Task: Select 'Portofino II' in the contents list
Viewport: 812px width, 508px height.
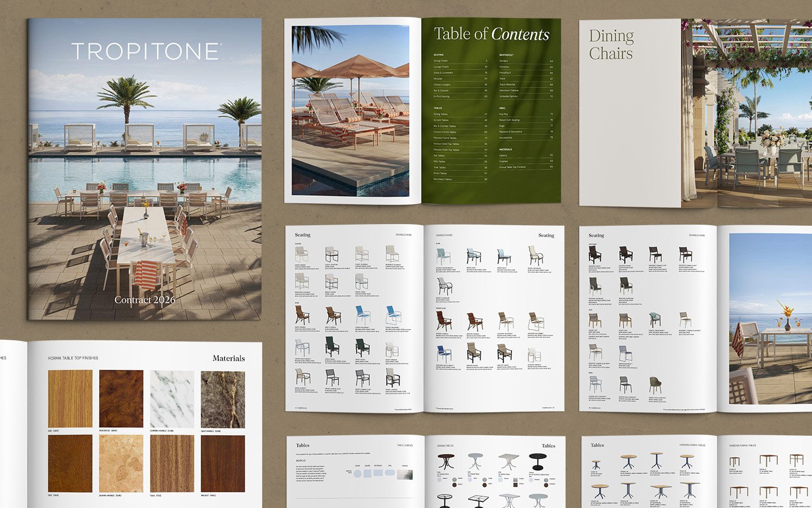Action: click(x=505, y=73)
